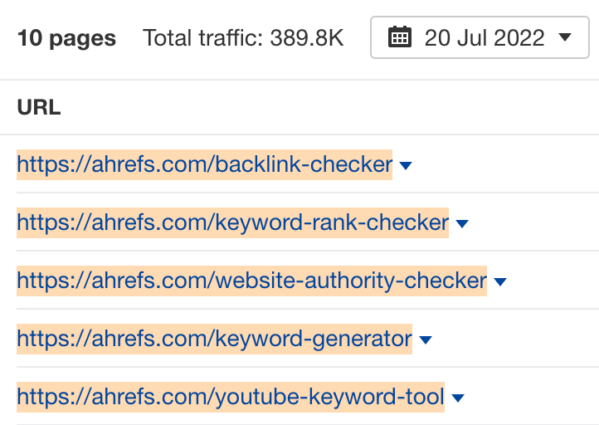599x425 pixels.
Task: Open the ahrefs.com/keyword-generator link
Action: tap(214, 339)
